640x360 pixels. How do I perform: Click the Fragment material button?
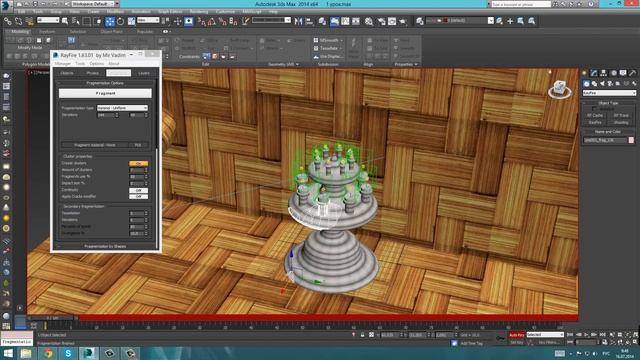point(95,145)
